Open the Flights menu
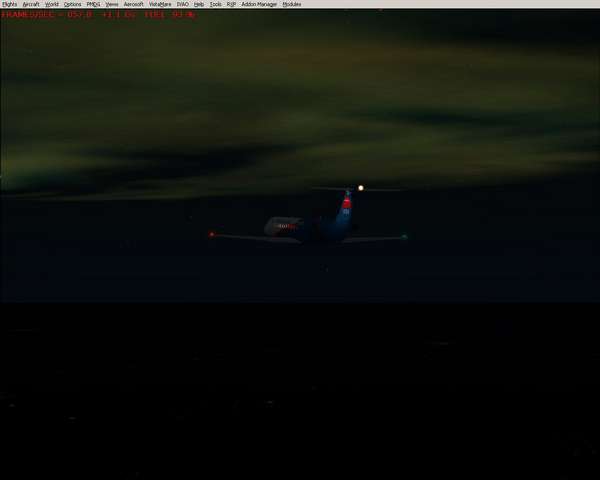600x480 pixels. 9,4
